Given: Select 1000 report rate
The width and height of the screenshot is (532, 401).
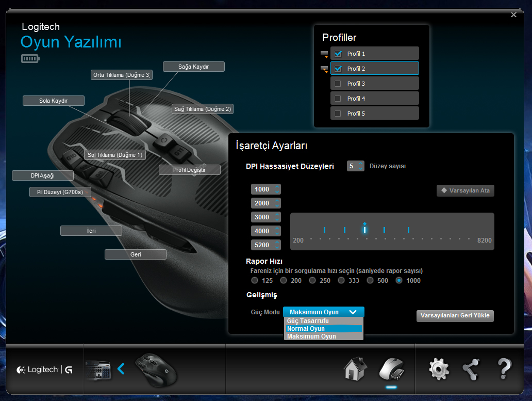Looking at the screenshot, I should [x=399, y=280].
